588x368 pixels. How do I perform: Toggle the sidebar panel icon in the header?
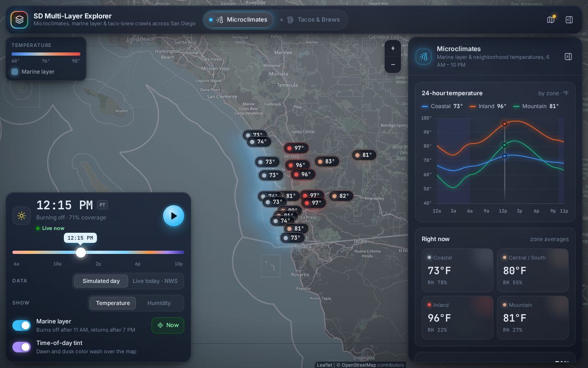[569, 20]
